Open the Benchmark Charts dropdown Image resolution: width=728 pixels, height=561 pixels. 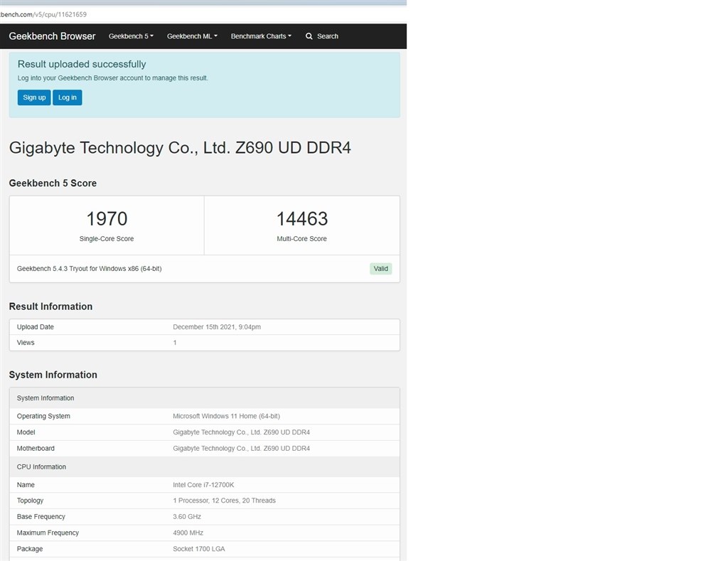[261, 36]
